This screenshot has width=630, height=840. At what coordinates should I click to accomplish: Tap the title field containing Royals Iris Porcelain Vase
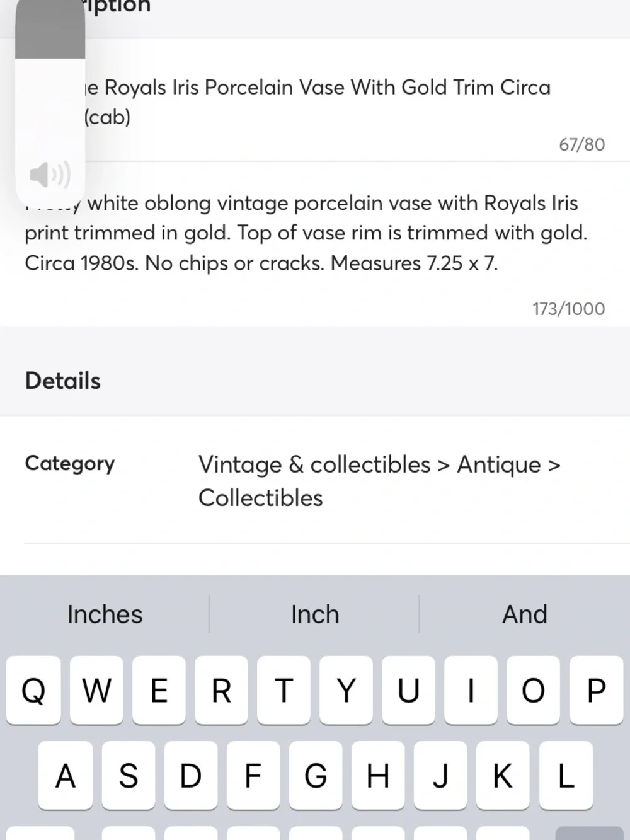315,102
